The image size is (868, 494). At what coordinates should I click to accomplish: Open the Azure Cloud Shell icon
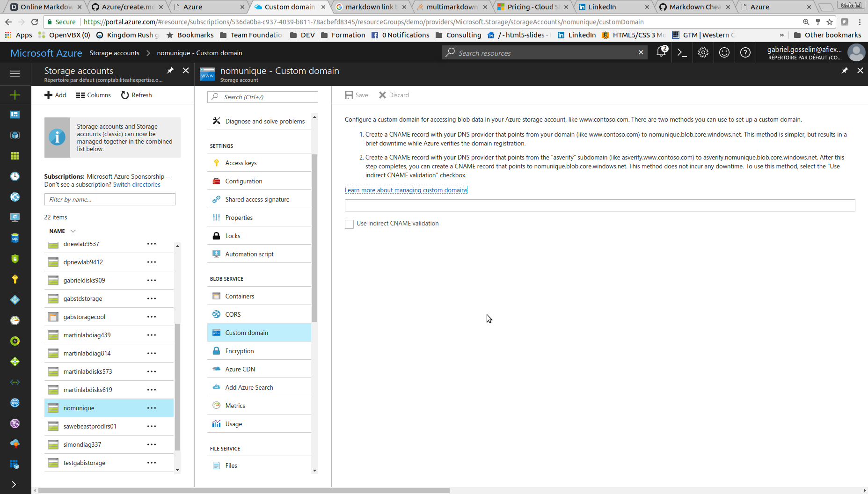click(682, 53)
